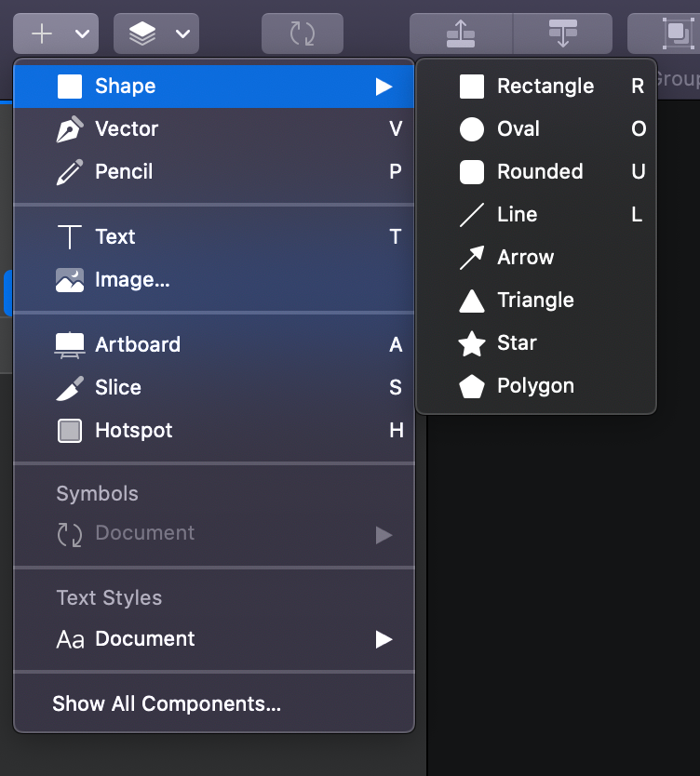Screen dimensions: 700x776
Task: Click the Artboard easel icon
Action: click(70, 345)
